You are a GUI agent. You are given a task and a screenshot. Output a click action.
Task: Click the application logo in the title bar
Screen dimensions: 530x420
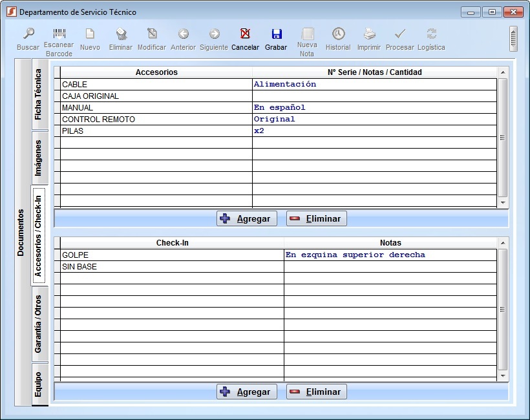[12, 12]
